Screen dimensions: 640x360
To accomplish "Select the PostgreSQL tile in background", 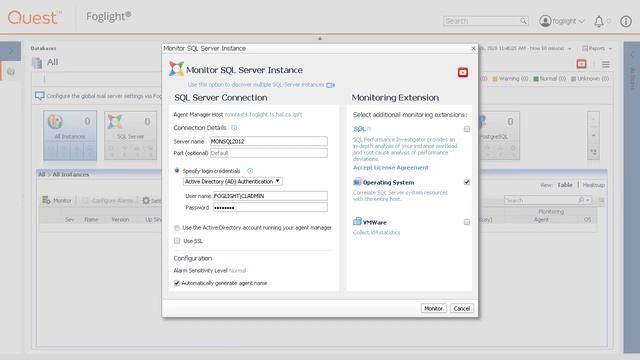I will coord(498,136).
